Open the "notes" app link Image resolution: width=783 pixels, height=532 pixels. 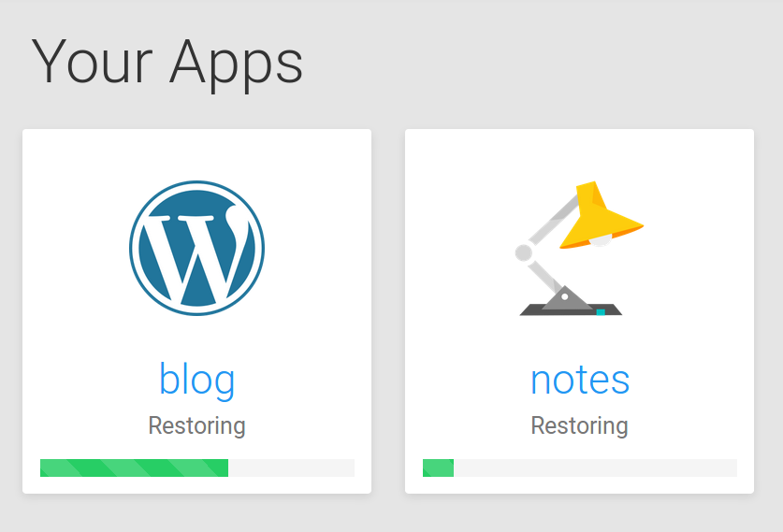tap(580, 379)
